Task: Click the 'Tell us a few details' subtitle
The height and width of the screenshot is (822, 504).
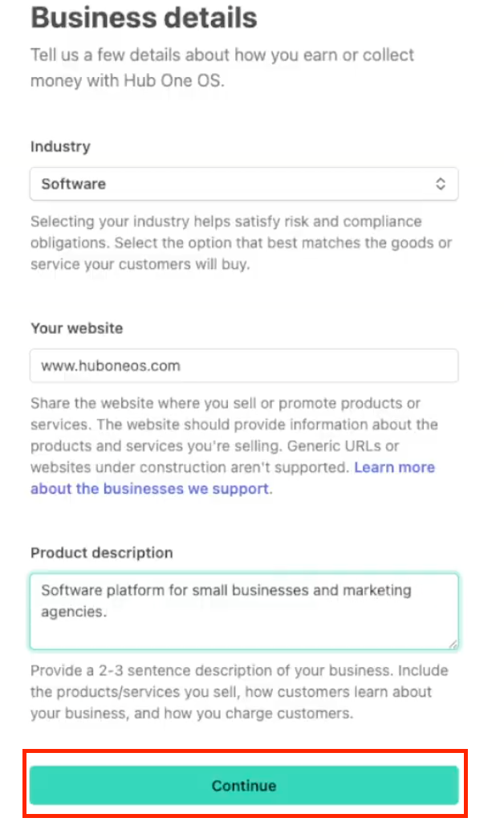Action: click(222, 55)
